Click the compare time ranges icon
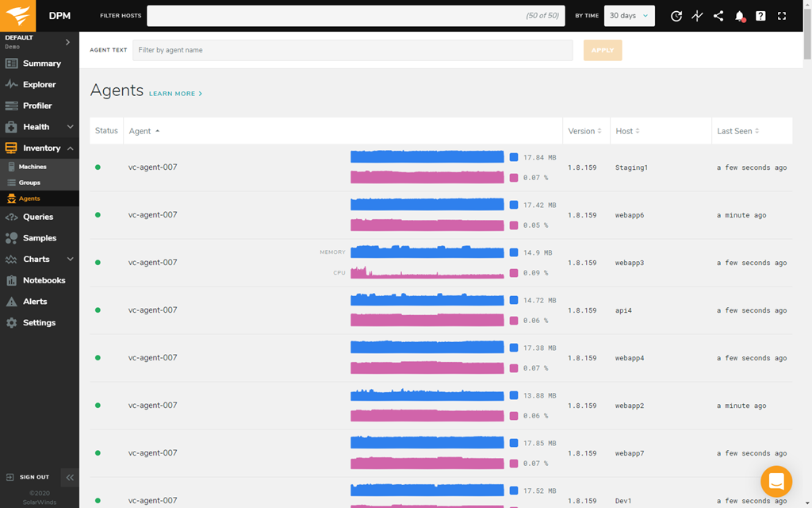 697,16
